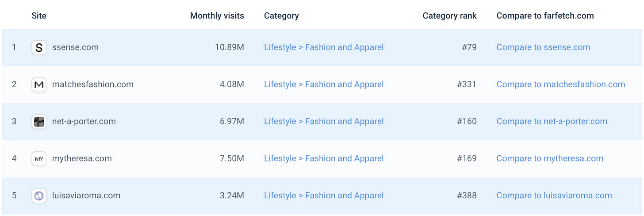Image resolution: width=644 pixels, height=216 pixels.
Task: Click row number 1 next to ssense.com
Action: pyautogui.click(x=14, y=47)
